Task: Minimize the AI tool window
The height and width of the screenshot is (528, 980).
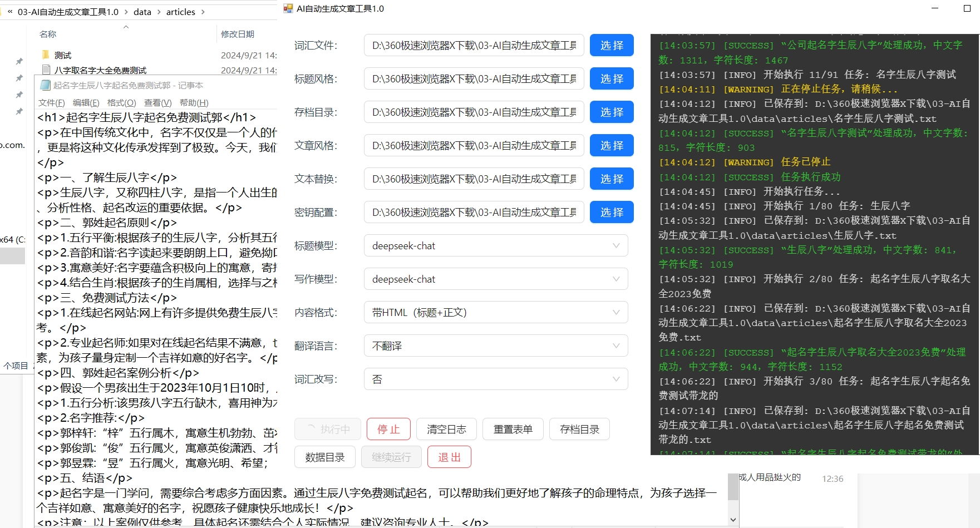Action: point(935,8)
